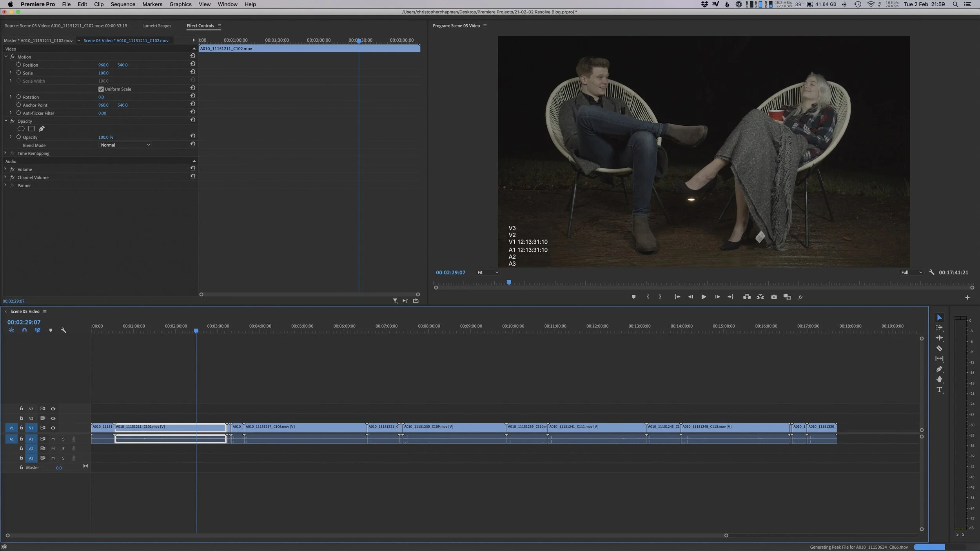Open Full playback resolution dropdown

tap(911, 272)
